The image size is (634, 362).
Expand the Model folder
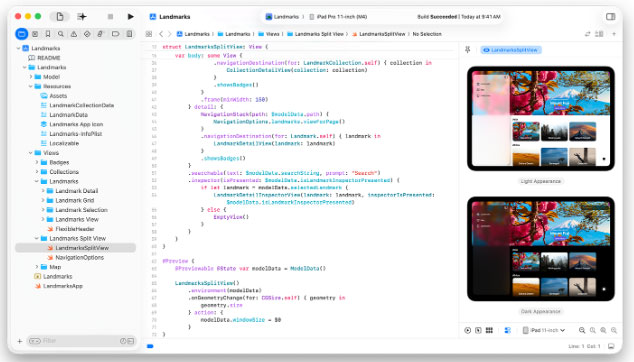[x=31, y=77]
